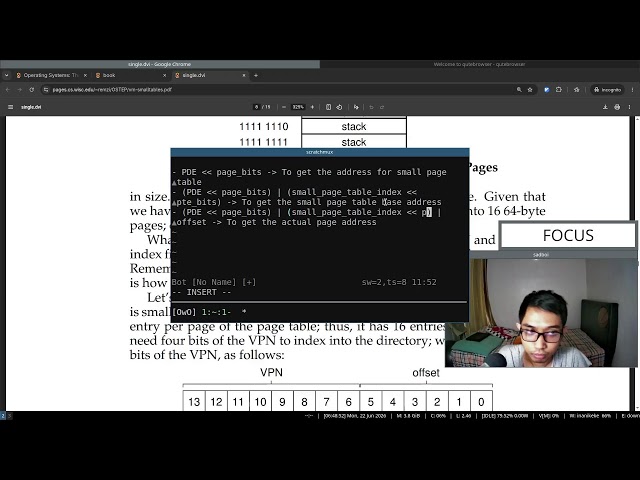640x480 pixels.
Task: Switch to the 'Operating Systems: Th' tab
Action: (51, 75)
